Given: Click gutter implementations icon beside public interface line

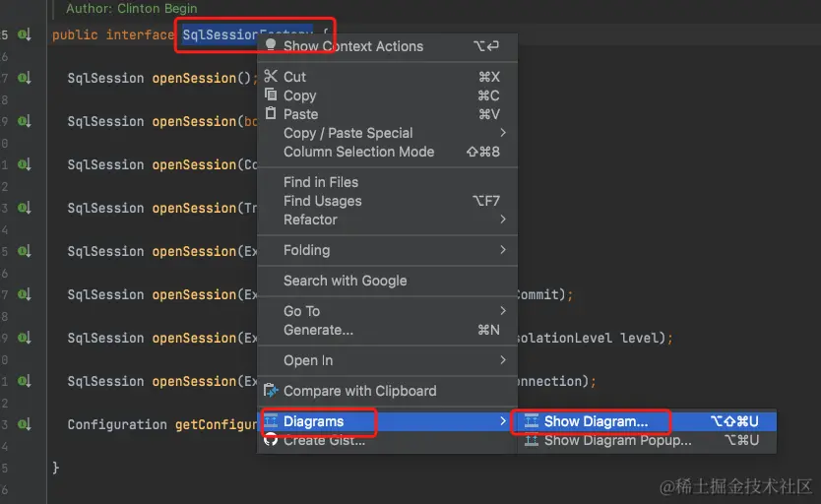Looking at the screenshot, I should [x=24, y=34].
